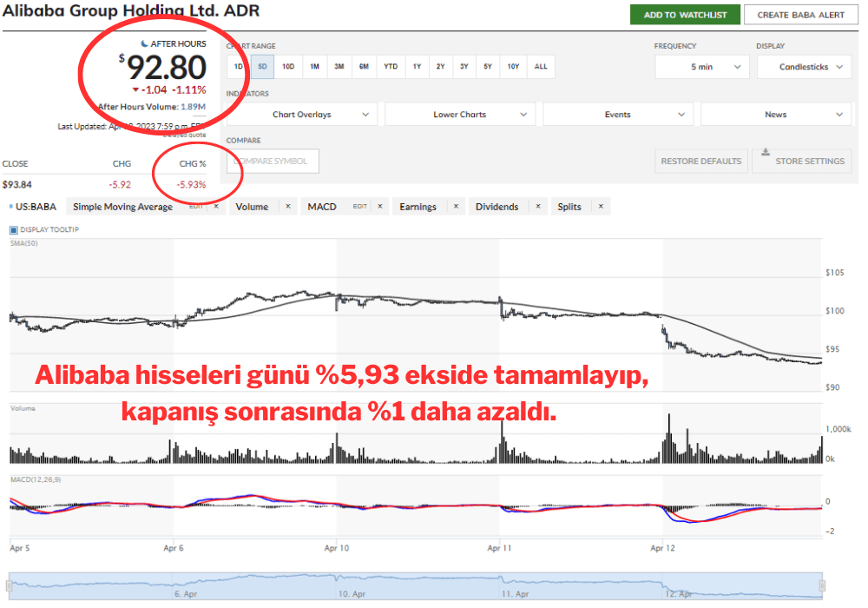Select the 6M chart range

364,67
